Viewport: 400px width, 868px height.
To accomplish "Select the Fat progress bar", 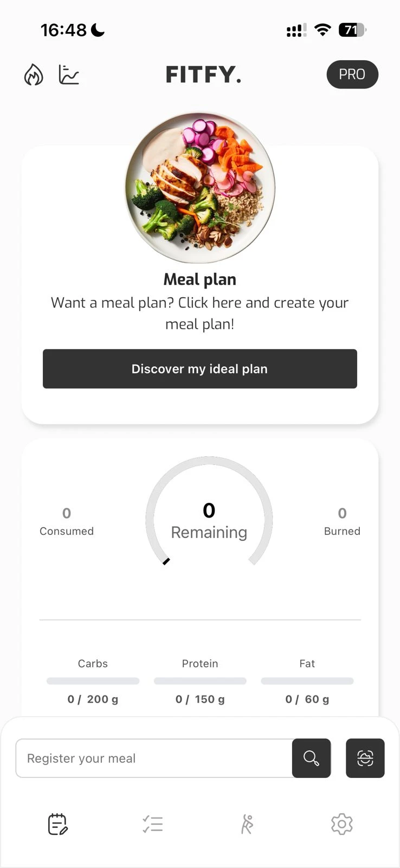I will (x=307, y=681).
